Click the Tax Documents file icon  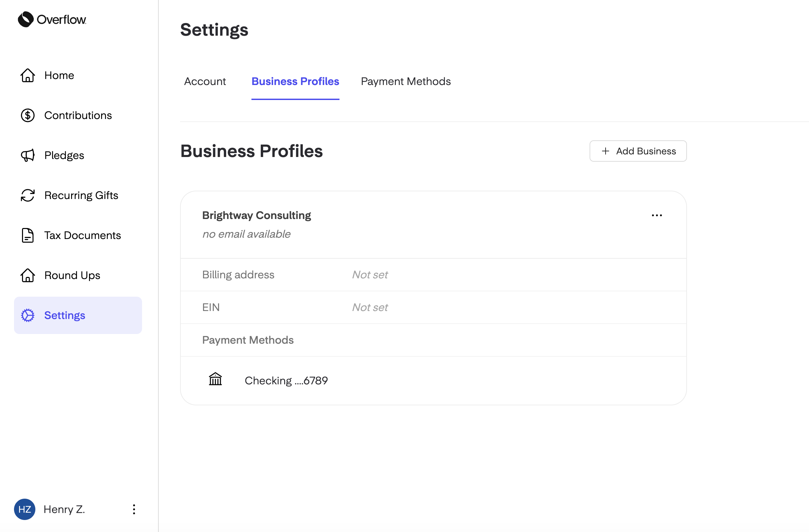[28, 235]
